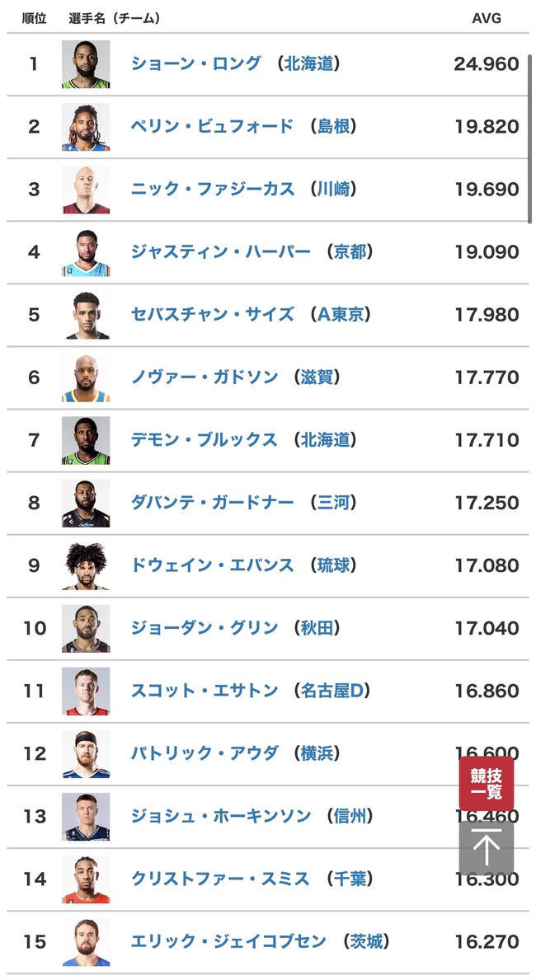Open ジョシュ・ホーキンソン player link

(x=220, y=816)
